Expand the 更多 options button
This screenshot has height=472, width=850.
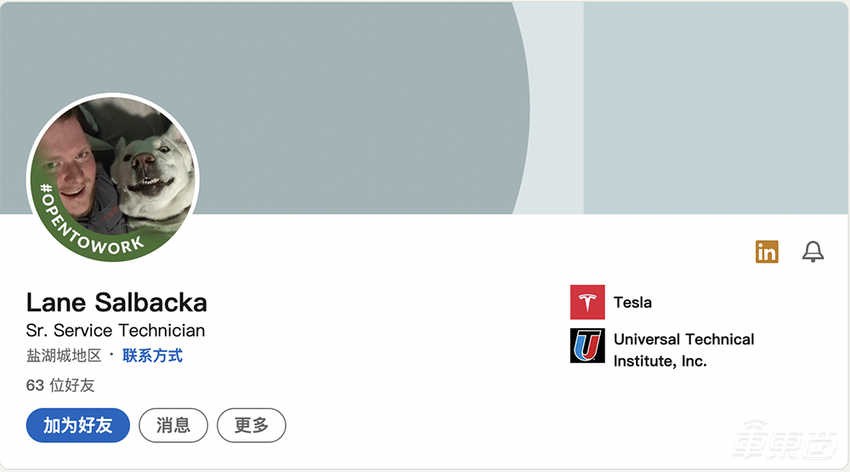[251, 425]
